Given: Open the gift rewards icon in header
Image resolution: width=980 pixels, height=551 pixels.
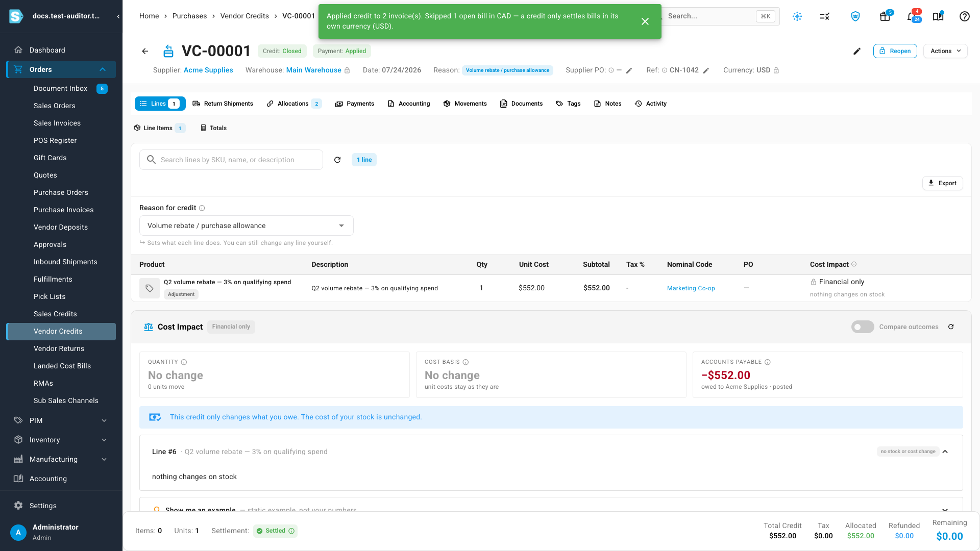Looking at the screenshot, I should pos(885,16).
